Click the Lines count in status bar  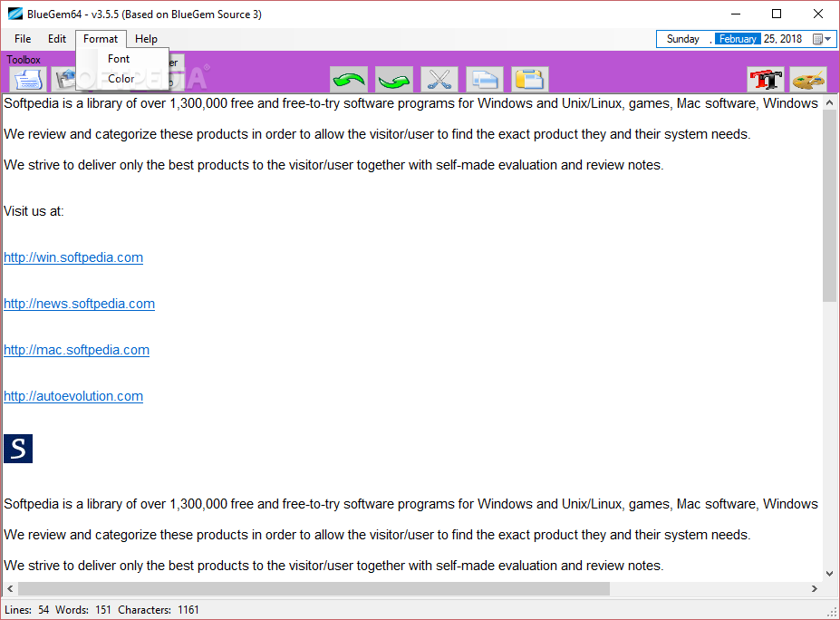(x=27, y=610)
